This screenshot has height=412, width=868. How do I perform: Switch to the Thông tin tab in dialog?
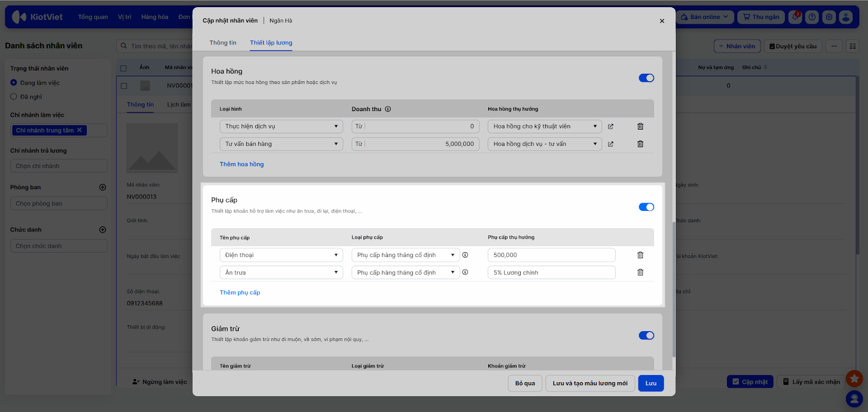click(x=223, y=43)
